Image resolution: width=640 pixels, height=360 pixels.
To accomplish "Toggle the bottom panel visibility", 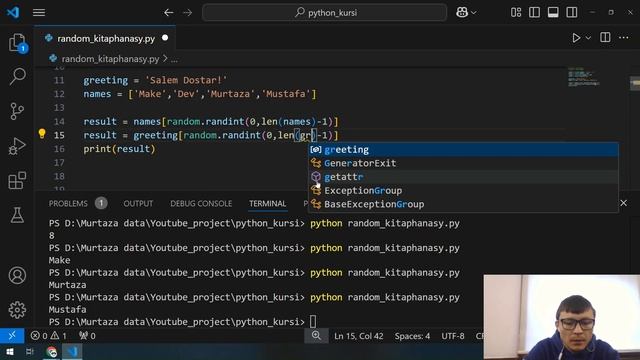I will click(x=553, y=13).
